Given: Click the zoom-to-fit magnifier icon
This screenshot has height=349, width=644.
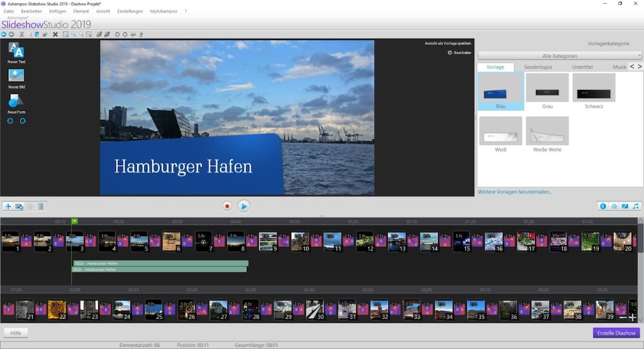Looking at the screenshot, I should tap(66, 34).
